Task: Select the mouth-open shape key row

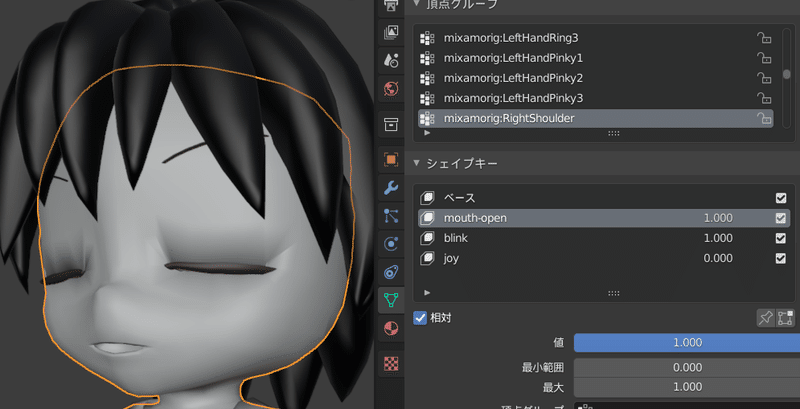Action: coord(604,218)
